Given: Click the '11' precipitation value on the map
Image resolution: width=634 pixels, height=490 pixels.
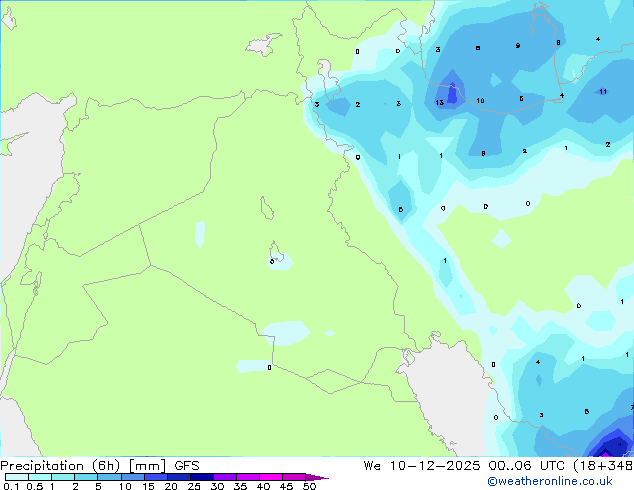Looking at the screenshot, I should pos(603,91).
